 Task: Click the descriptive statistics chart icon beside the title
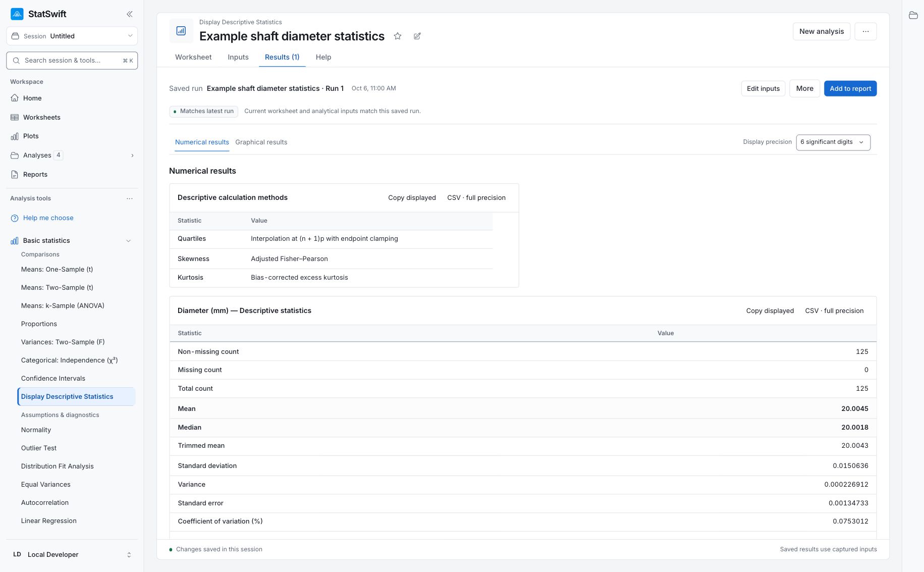pyautogui.click(x=181, y=31)
